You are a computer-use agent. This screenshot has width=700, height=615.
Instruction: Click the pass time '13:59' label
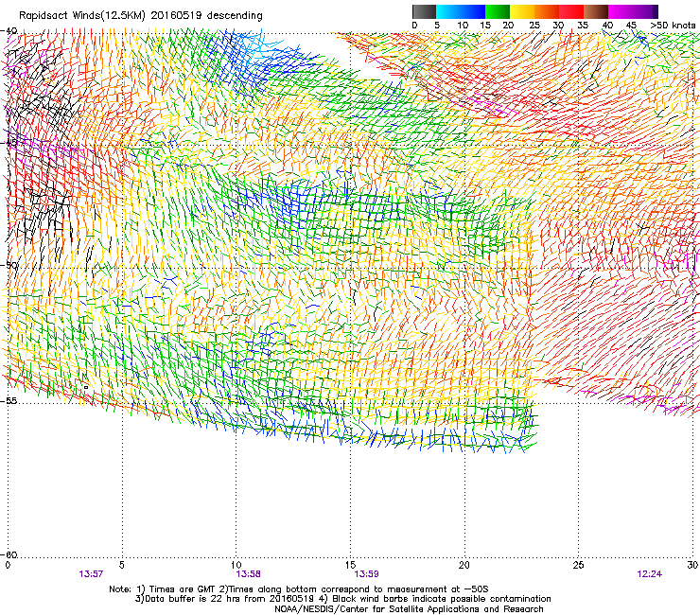click(366, 574)
